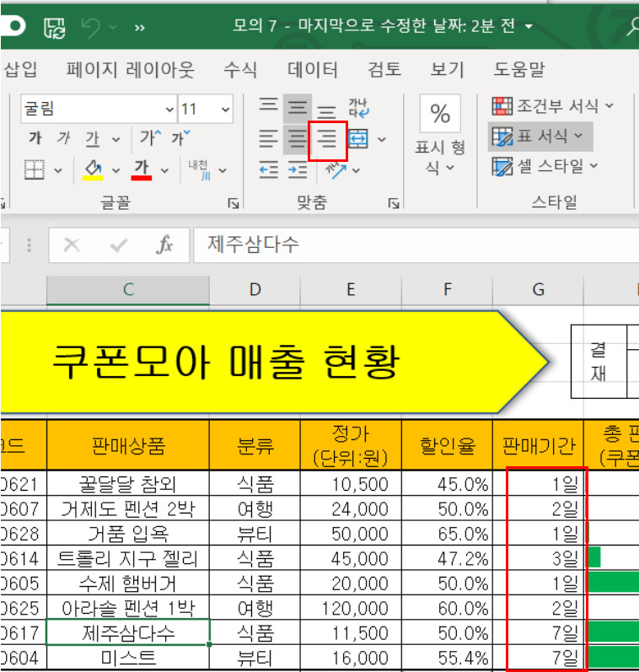
Task: Click the formula bar showing 제주삼다수
Action: pos(416,245)
